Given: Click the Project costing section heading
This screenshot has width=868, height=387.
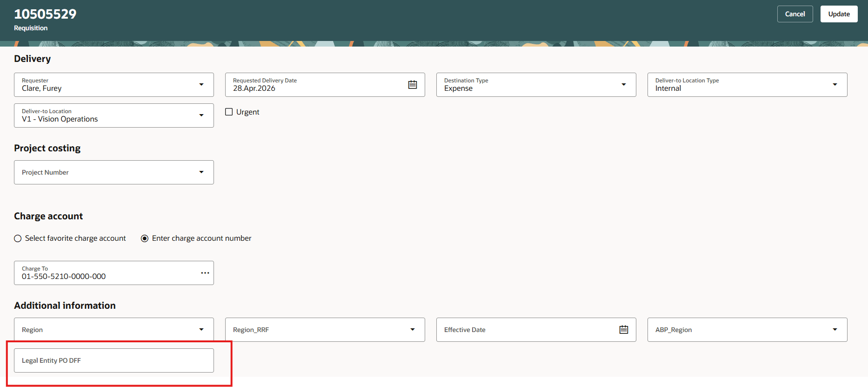Looking at the screenshot, I should pos(47,148).
